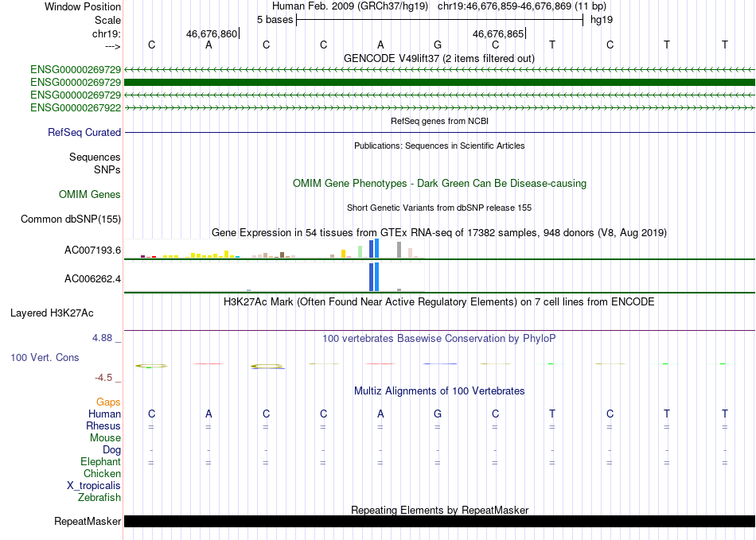Click the 46,676,865 position marker on ruler
The image size is (756, 540).
499,33
